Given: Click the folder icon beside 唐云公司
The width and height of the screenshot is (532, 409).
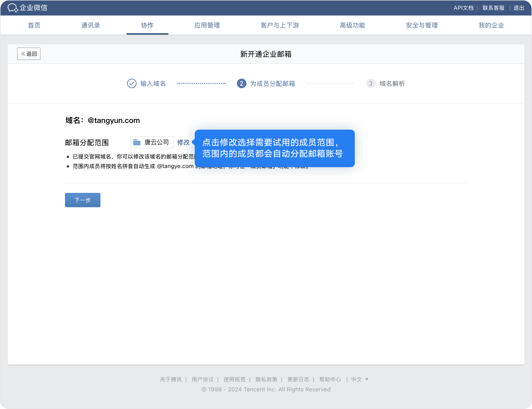Looking at the screenshot, I should tap(137, 142).
